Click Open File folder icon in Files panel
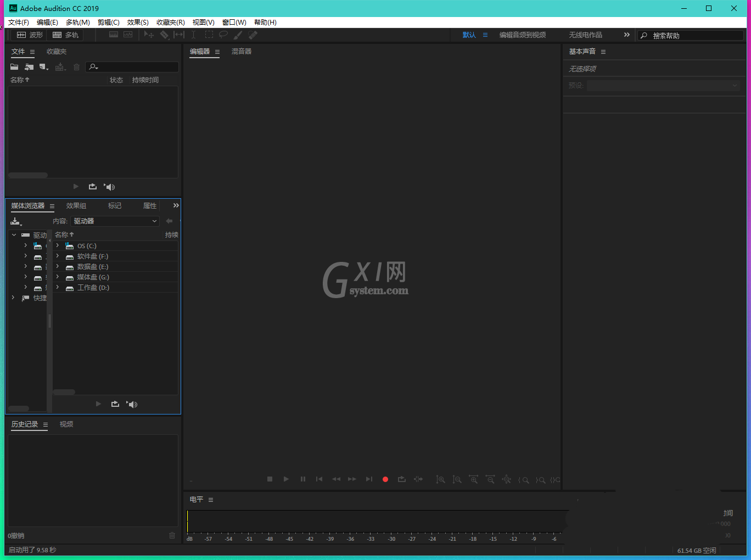751x560 pixels. tap(14, 67)
